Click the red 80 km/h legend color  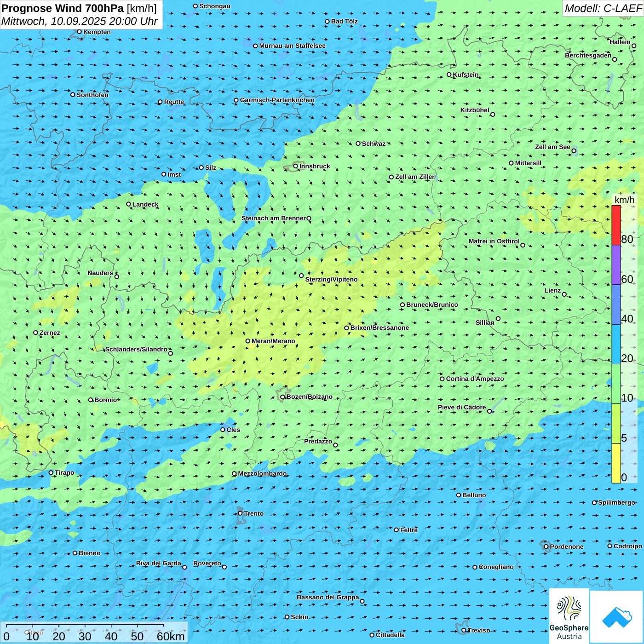tap(616, 225)
